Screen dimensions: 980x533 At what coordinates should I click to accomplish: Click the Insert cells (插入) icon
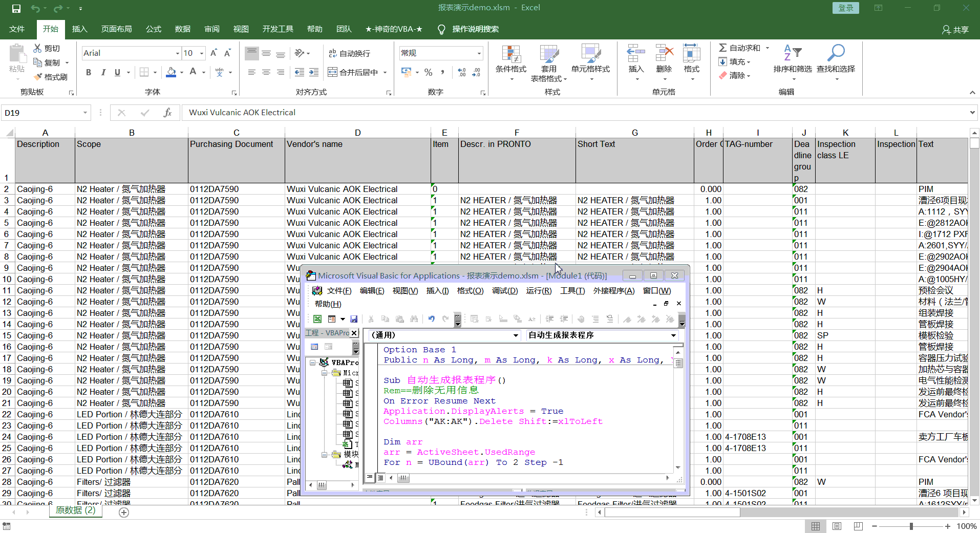click(636, 54)
